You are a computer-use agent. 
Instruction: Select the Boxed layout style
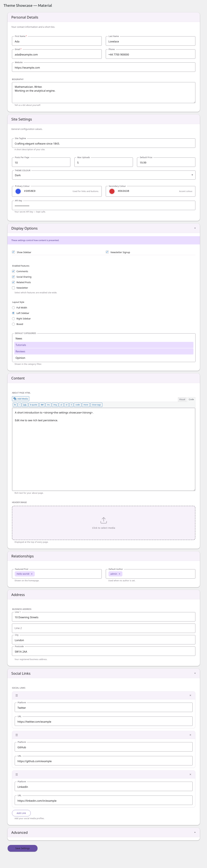tap(14, 324)
